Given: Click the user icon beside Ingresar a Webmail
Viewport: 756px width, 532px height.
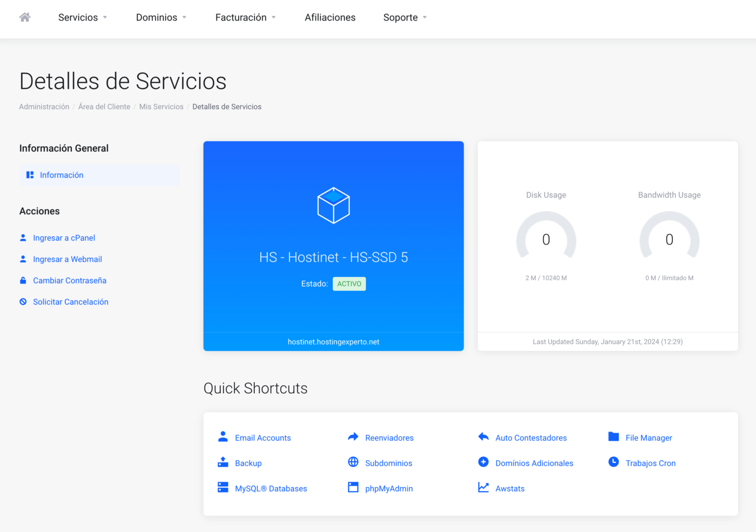Looking at the screenshot, I should click(x=23, y=259).
